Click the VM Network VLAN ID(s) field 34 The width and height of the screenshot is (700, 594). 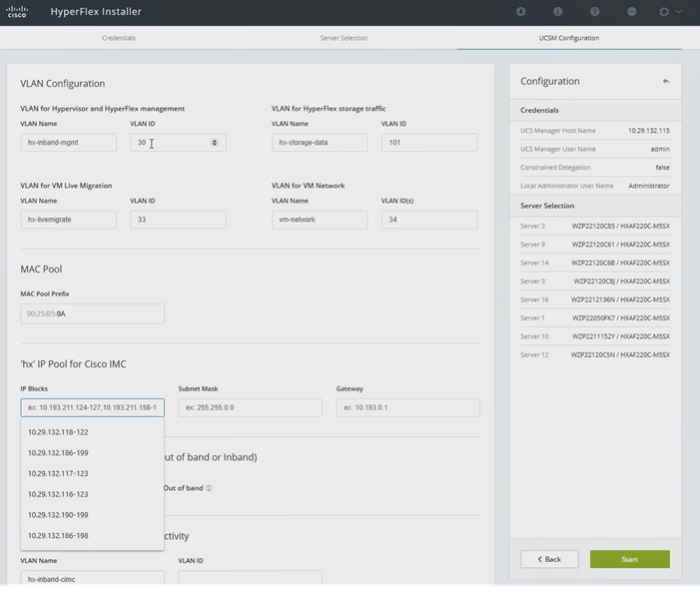[x=429, y=220]
